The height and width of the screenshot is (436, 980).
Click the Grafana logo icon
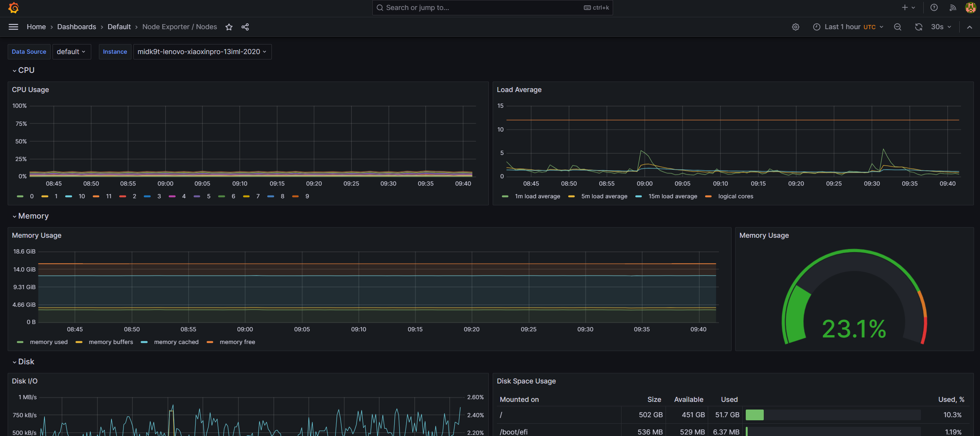(x=13, y=8)
